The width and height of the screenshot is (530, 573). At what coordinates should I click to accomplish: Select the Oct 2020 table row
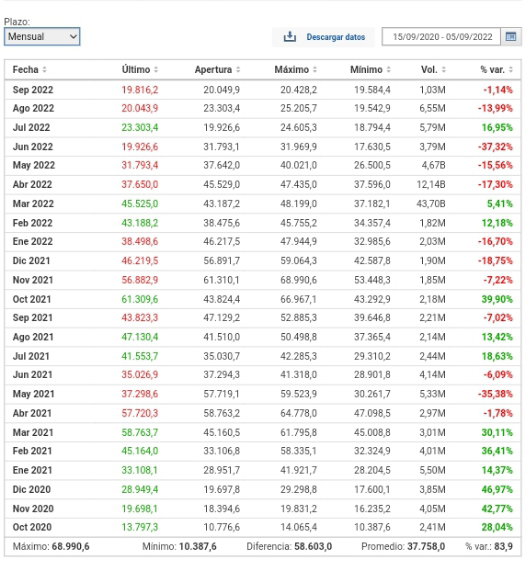coord(262,527)
